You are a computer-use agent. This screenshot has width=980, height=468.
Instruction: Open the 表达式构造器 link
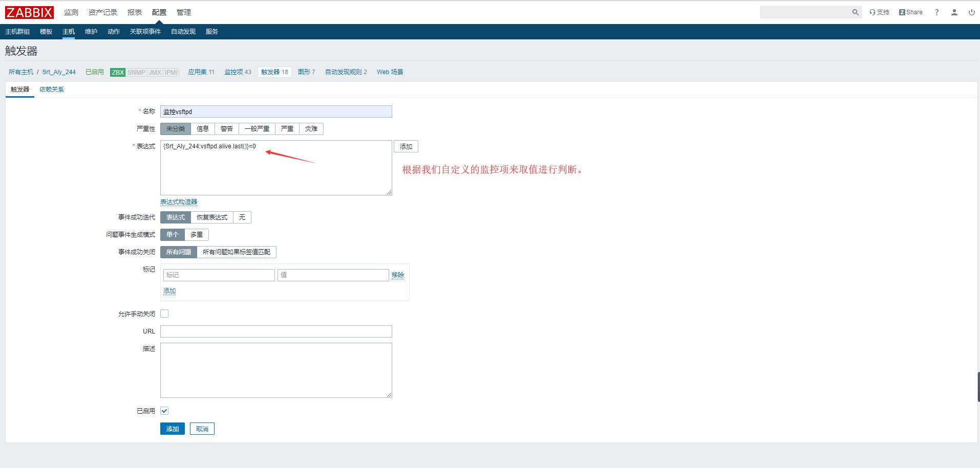[x=179, y=202]
